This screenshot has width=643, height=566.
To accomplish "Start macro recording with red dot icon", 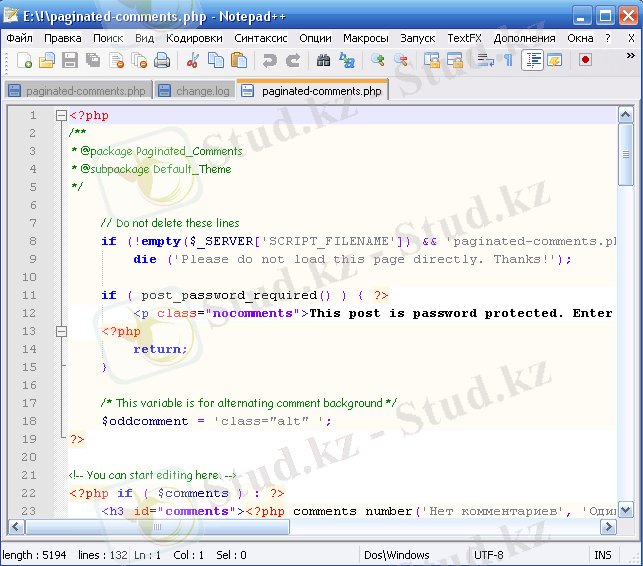I will coord(585,61).
